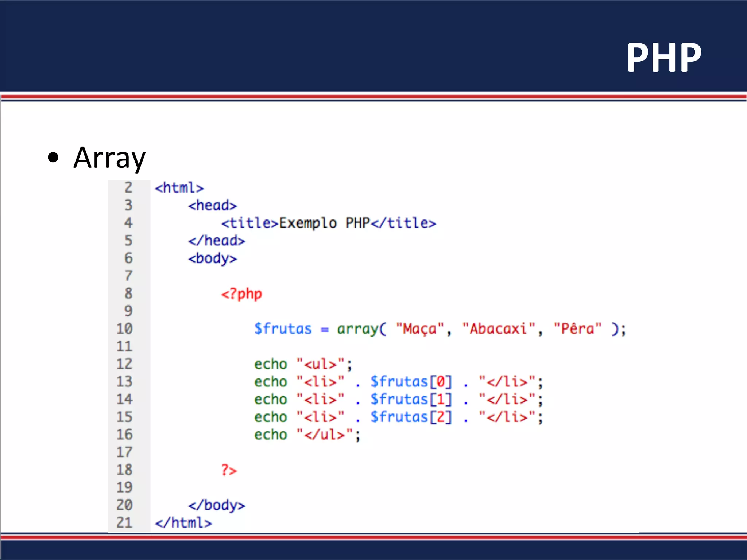
Task: Click the closing </body> tag
Action: [217, 505]
